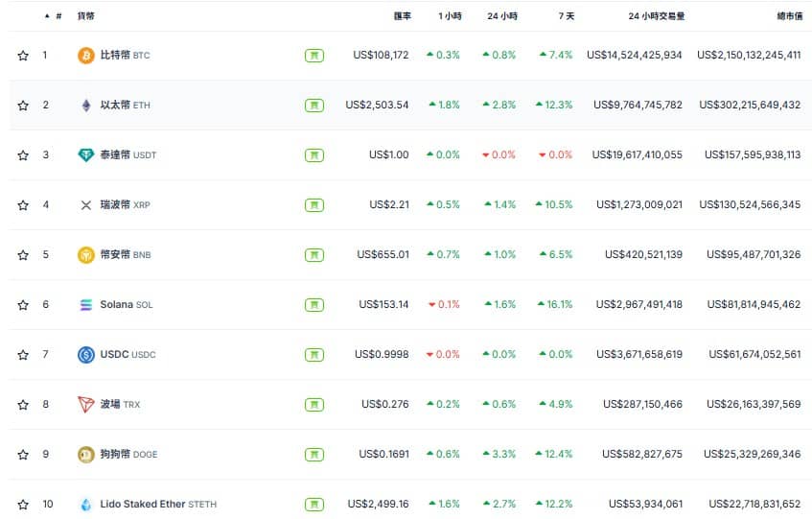Select the price US$2.21
Image resolution: width=812 pixels, height=519 pixels.
(x=389, y=205)
